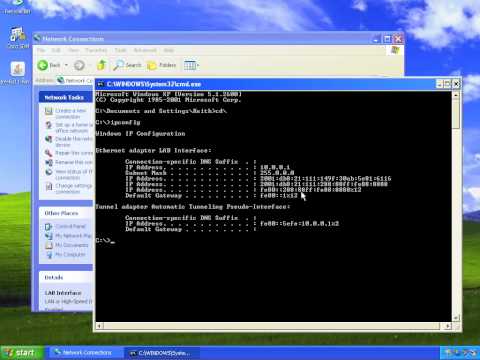Maximize the cmd.exe window
This screenshot has height=360, width=480.
pyautogui.click(x=448, y=84)
